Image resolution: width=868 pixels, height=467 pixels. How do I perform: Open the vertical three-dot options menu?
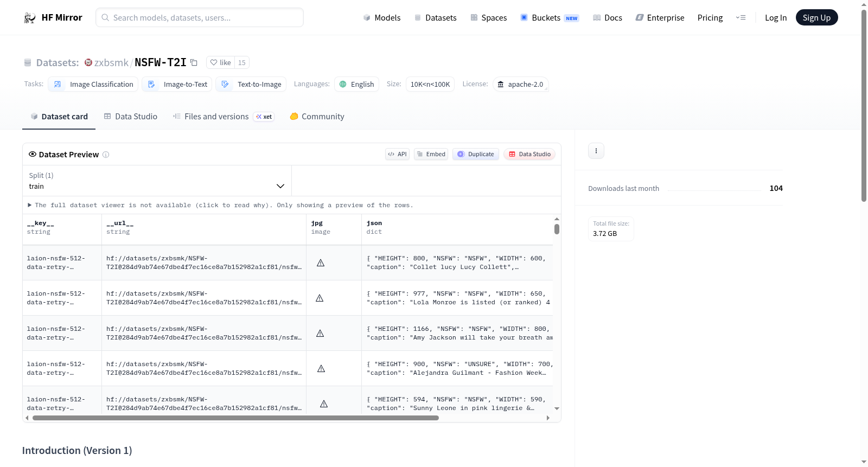(x=596, y=151)
